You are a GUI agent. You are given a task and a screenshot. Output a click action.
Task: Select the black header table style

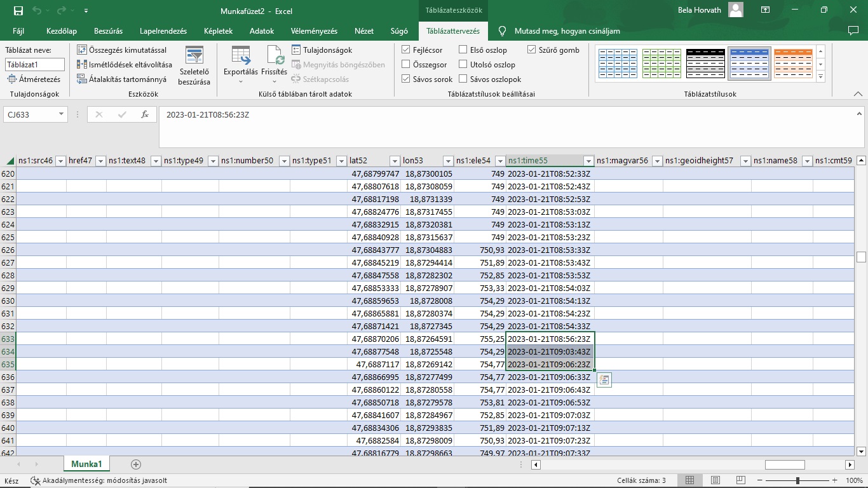(705, 64)
